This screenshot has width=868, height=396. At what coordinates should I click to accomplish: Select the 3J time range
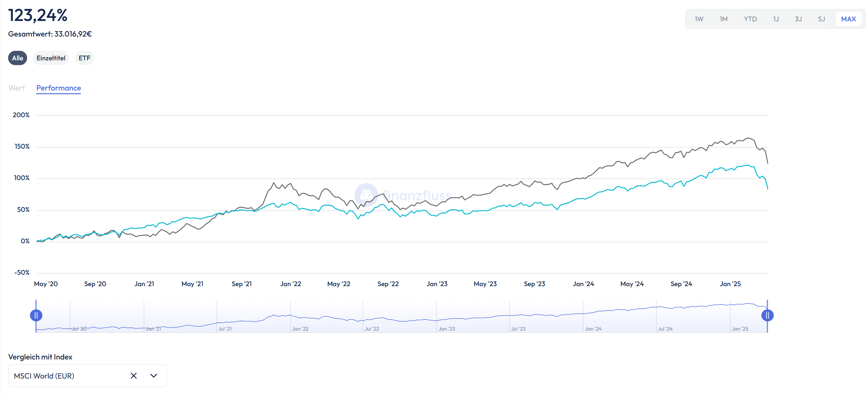[x=798, y=19]
